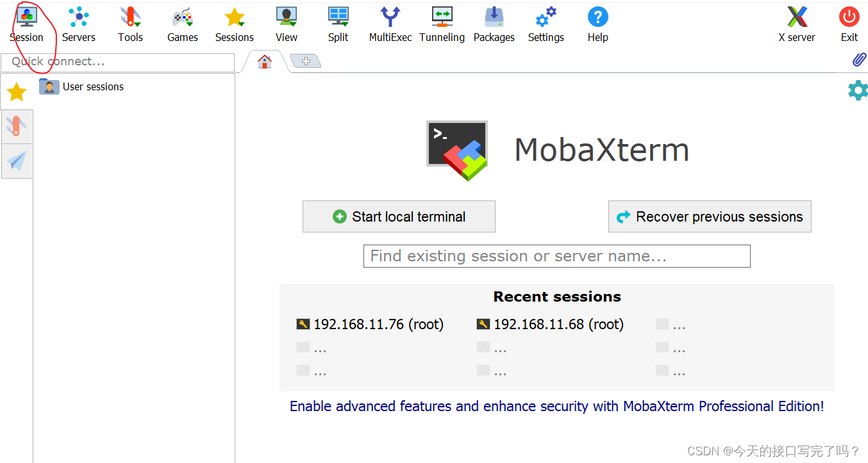
Task: Open the gear icon on the right panel
Action: pos(858,90)
